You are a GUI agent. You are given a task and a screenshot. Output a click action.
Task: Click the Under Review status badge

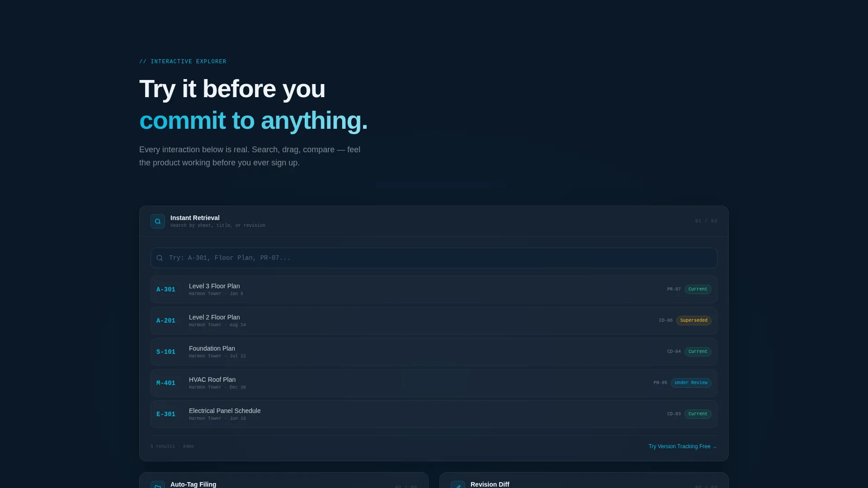click(x=691, y=383)
